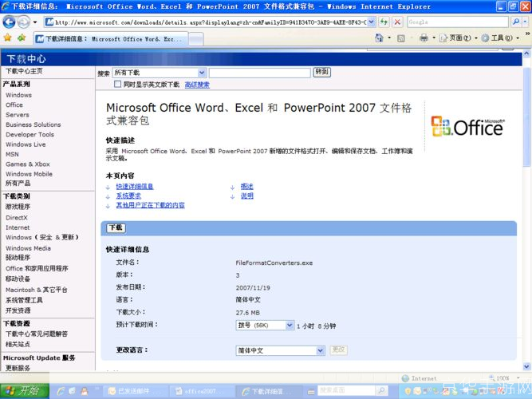This screenshot has height=399, width=532.
Task: Open the Favorites Center star icon
Action: [x=7, y=38]
